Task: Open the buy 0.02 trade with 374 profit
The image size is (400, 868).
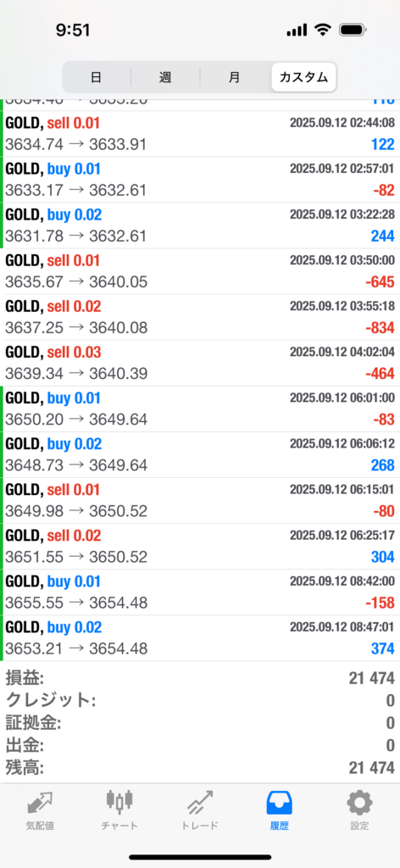Action: tap(200, 638)
